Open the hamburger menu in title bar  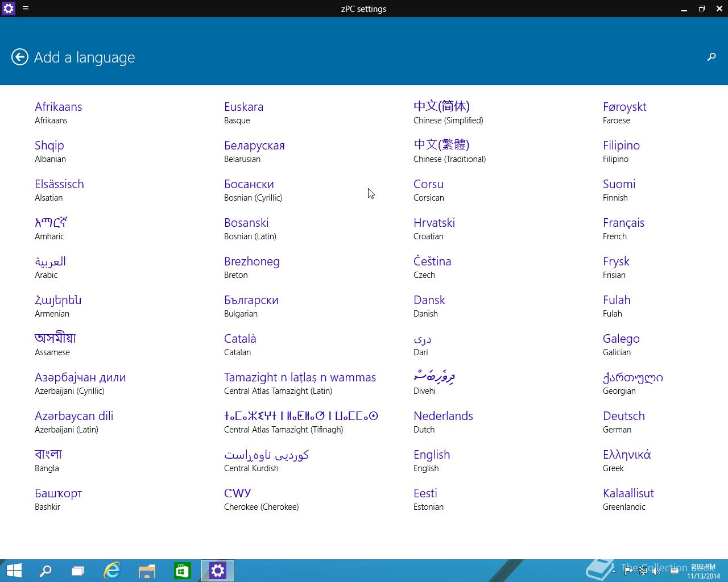(x=26, y=9)
